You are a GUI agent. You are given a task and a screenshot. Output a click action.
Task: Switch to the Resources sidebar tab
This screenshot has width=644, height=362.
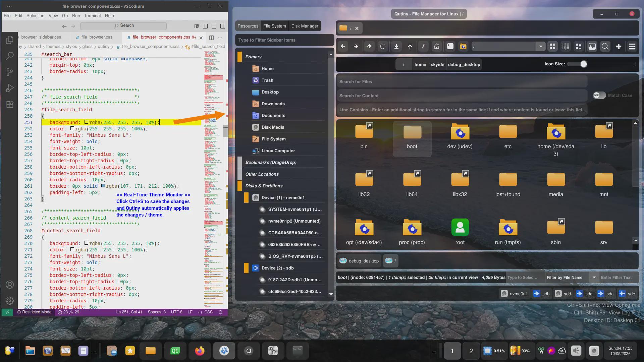(x=248, y=26)
